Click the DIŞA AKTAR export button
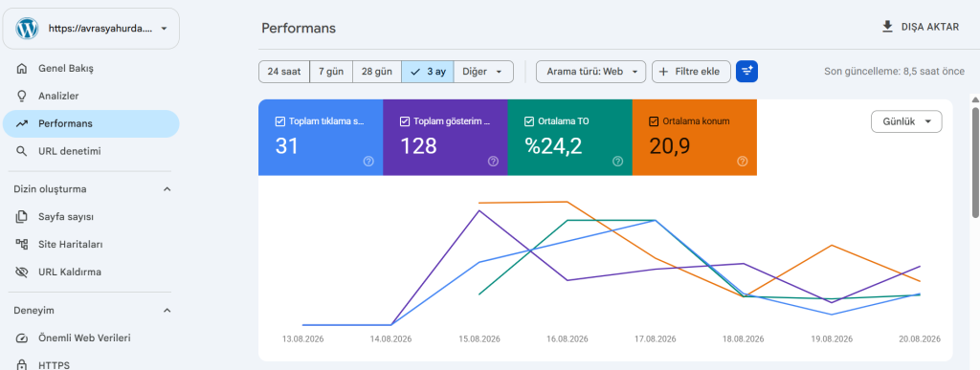980x370 pixels. 920,27
